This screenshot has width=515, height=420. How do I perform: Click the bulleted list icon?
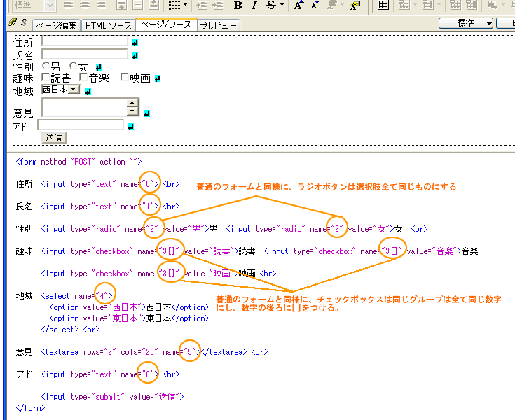click(x=174, y=5)
